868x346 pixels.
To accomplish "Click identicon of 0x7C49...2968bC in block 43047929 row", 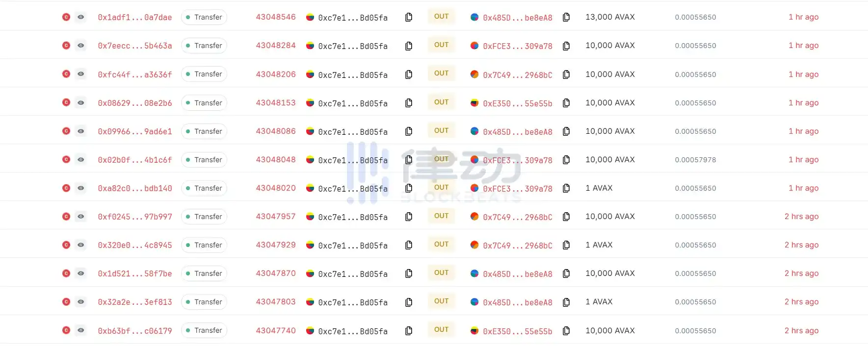I will 474,245.
